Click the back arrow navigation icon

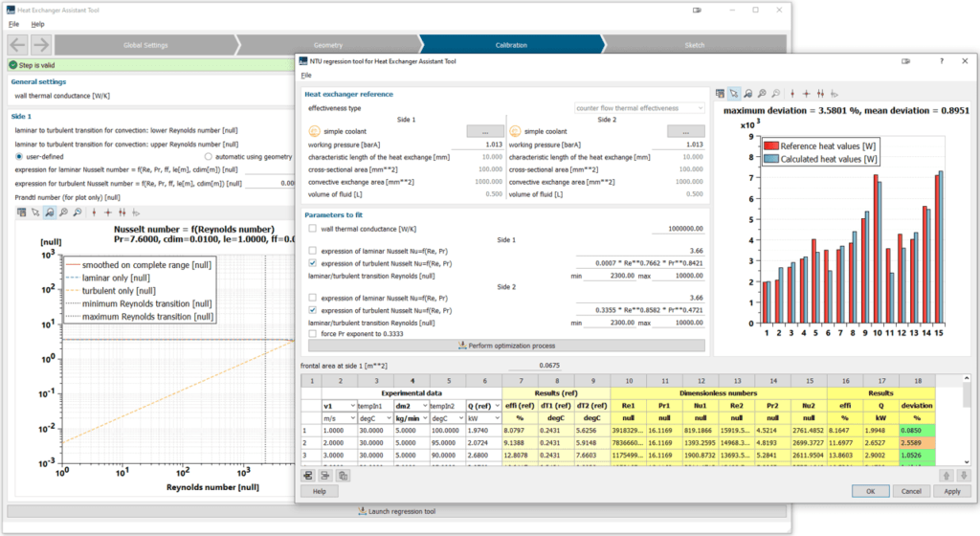pos(18,45)
